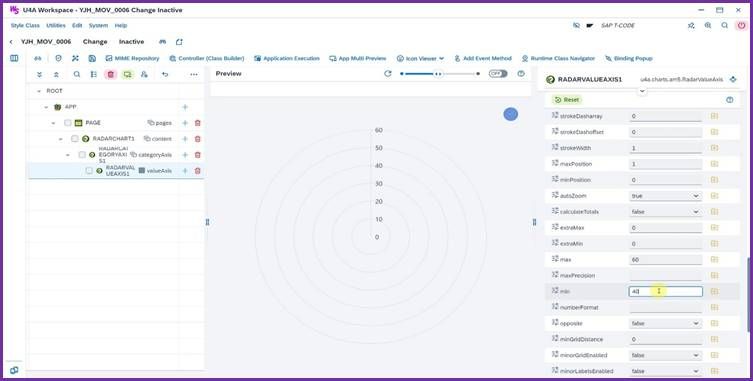This screenshot has width=753, height=381.
Task: Open the tree search magnifier icon
Action: [77, 74]
